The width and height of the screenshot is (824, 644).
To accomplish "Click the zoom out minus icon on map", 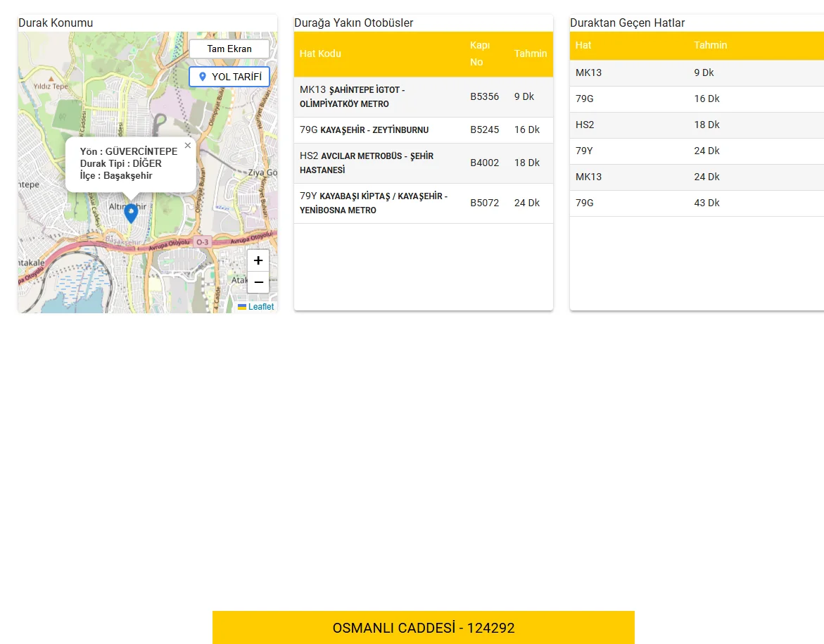I will pos(258,282).
